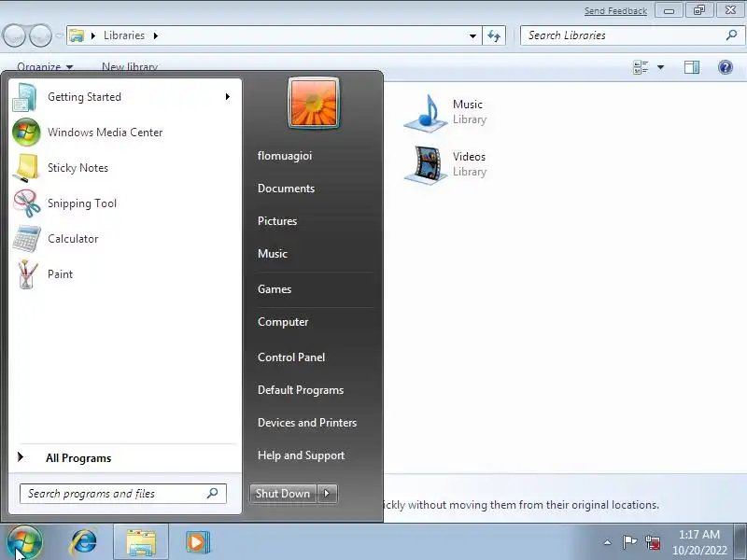Click the change view icon
Image resolution: width=747 pixels, height=560 pixels.
[641, 67]
